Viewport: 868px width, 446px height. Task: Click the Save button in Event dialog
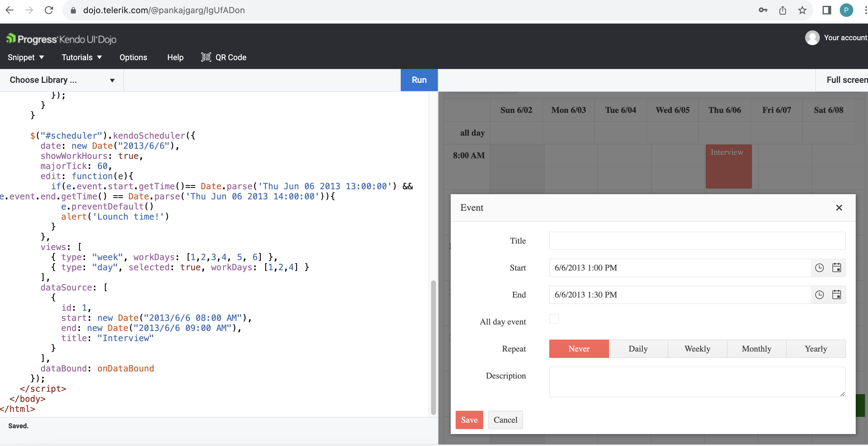click(x=469, y=420)
